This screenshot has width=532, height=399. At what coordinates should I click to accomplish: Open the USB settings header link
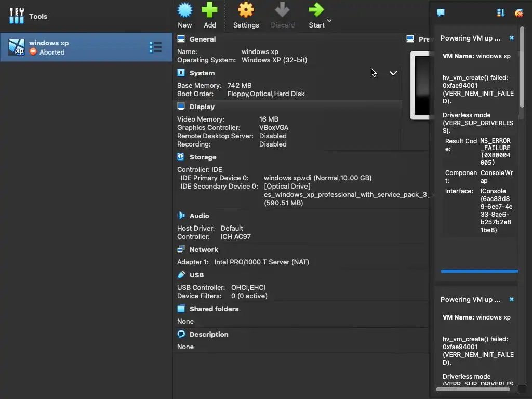tap(196, 275)
